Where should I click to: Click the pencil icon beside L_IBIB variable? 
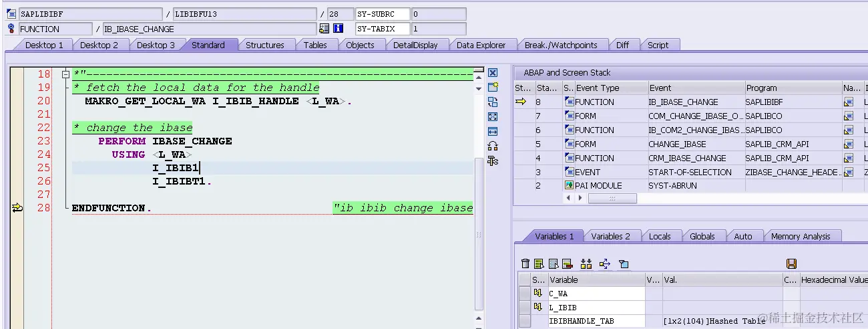coord(538,307)
